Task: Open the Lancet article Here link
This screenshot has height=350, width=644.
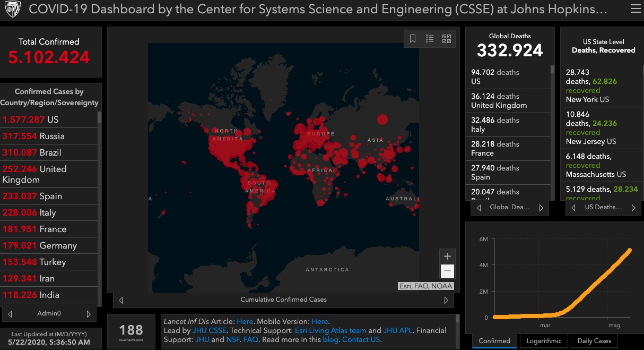Action: [245, 321]
